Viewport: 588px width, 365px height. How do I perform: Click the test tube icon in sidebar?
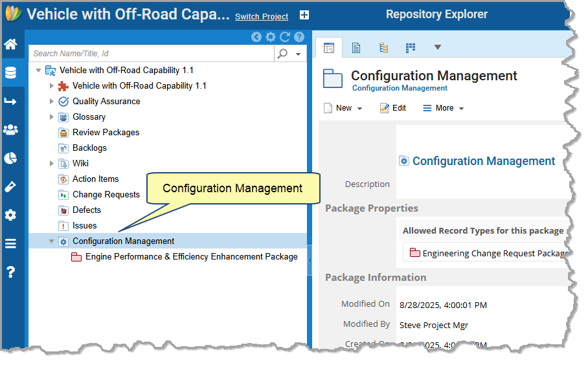pyautogui.click(x=10, y=186)
